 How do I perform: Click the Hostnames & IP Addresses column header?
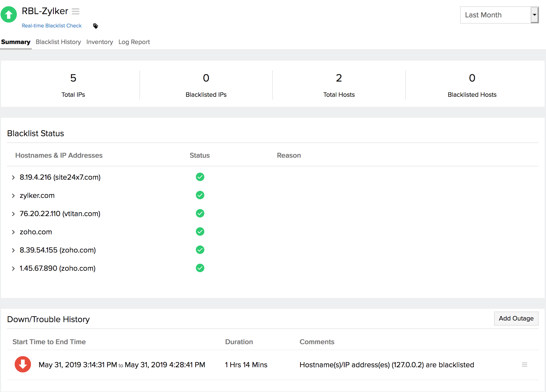(59, 155)
